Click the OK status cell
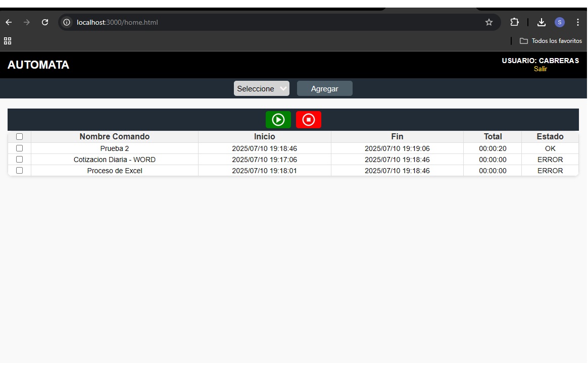The width and height of the screenshot is (588, 365). coord(550,148)
